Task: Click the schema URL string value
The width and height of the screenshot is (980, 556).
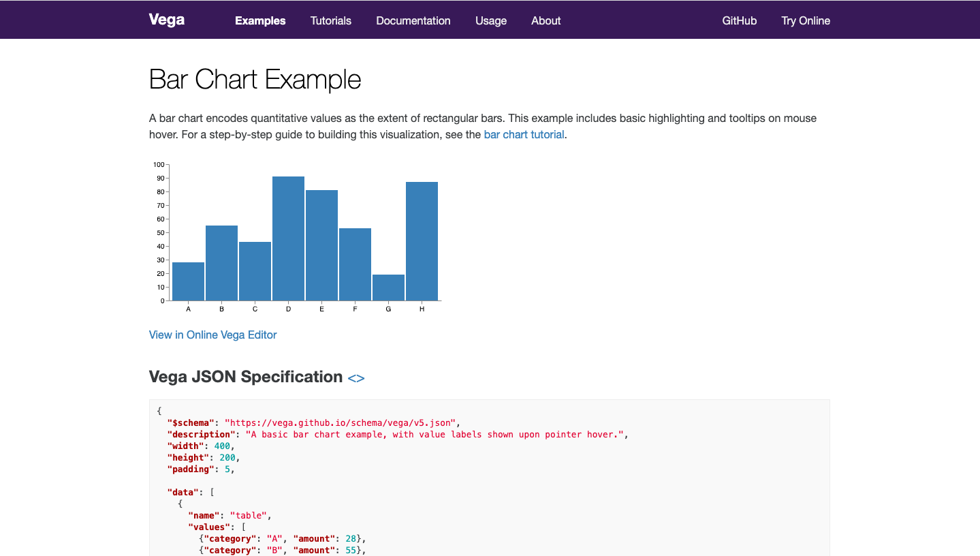Action: (342, 422)
